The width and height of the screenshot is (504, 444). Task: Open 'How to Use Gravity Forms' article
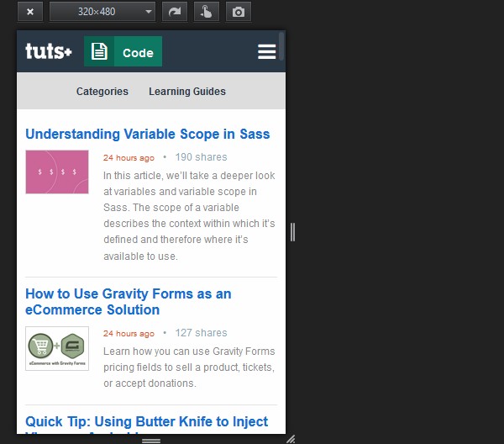pos(129,302)
